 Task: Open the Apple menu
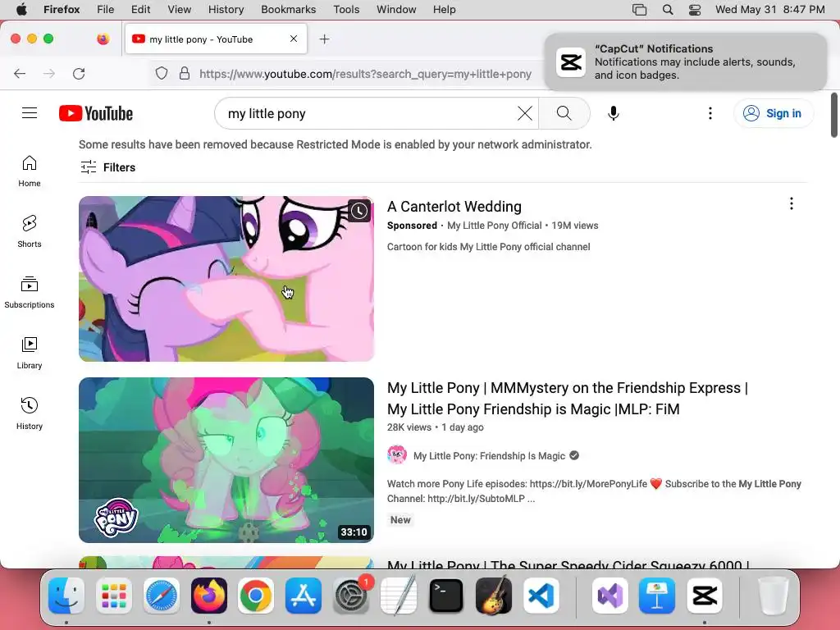(21, 10)
